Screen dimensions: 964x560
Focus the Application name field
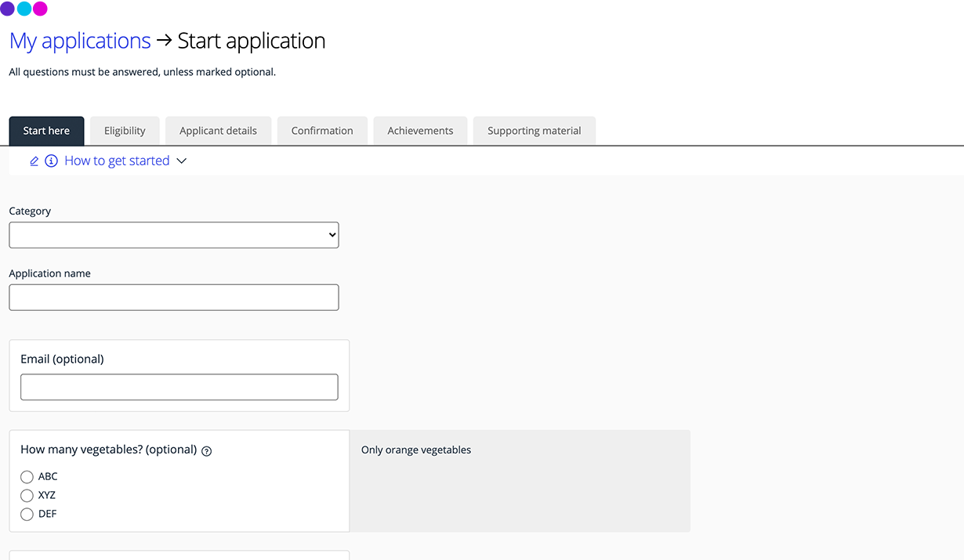[173, 298]
